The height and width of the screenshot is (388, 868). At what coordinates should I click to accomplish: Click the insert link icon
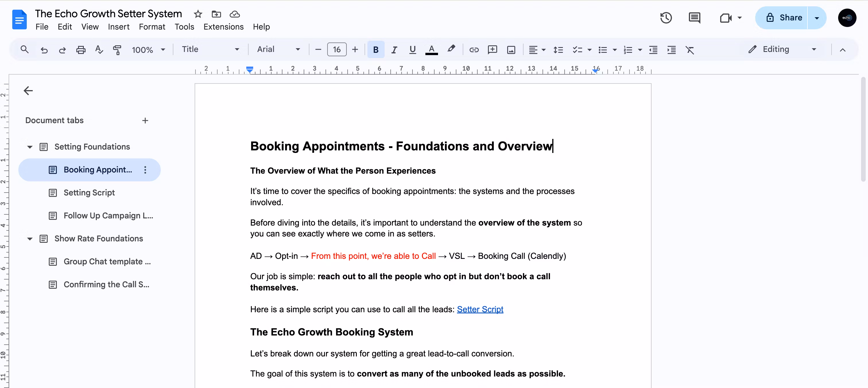click(474, 50)
